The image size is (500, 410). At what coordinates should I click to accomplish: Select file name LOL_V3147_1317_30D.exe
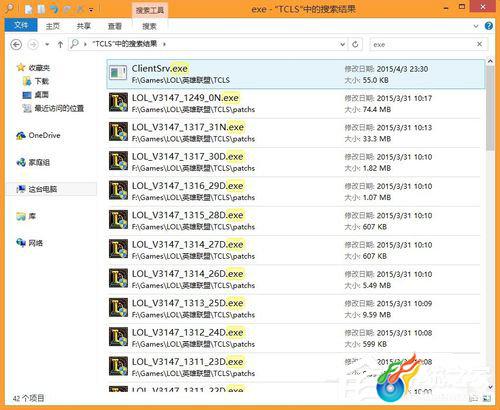[x=188, y=156]
